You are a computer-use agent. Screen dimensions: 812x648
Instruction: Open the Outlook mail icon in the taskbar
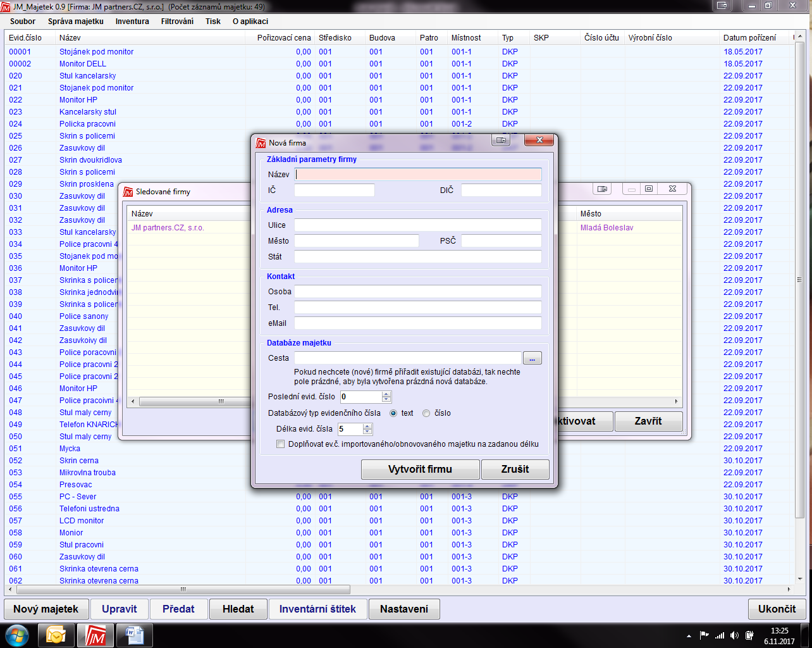(56, 635)
